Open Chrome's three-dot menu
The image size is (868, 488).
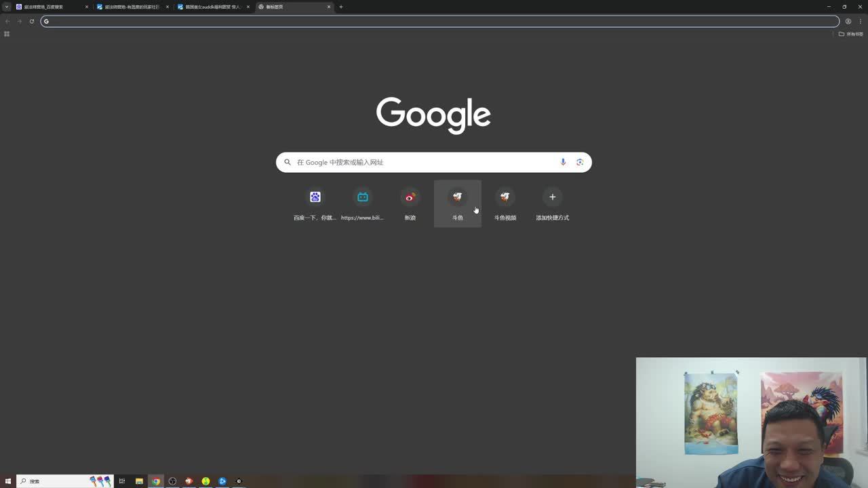click(861, 21)
